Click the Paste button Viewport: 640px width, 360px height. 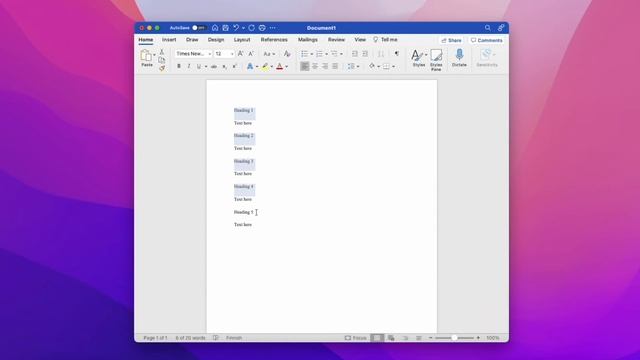147,58
